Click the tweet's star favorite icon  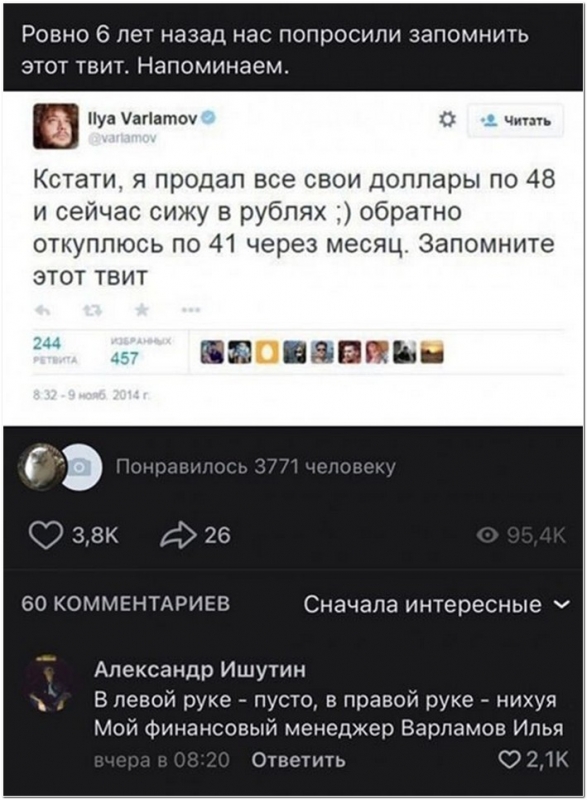coord(142,309)
